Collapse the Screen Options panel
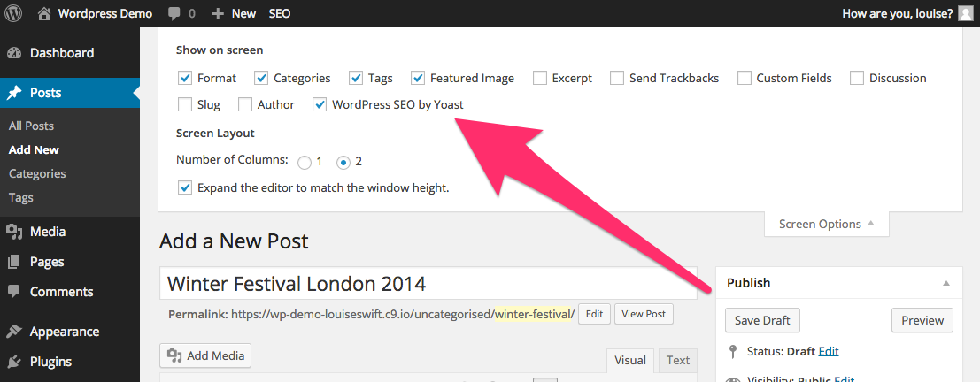This screenshot has height=382, width=980. 826,224
